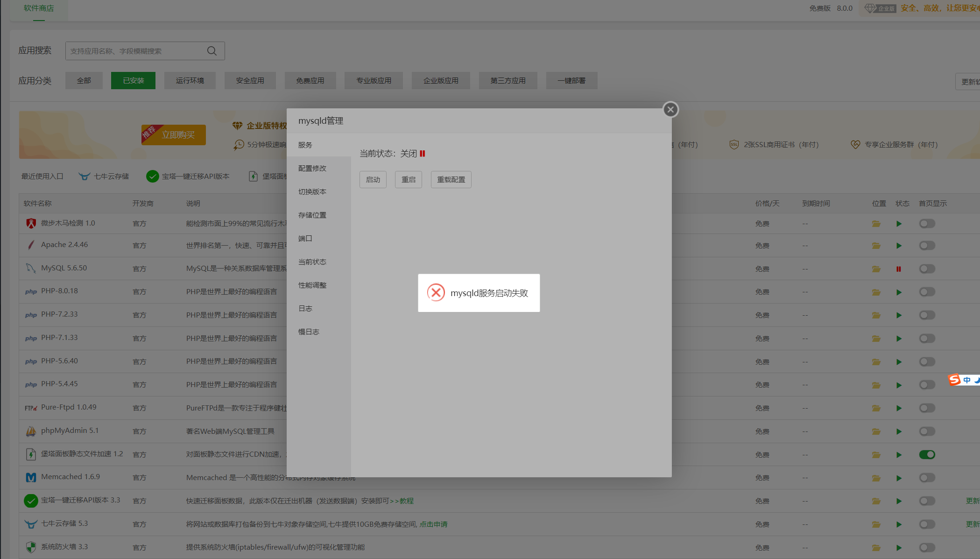Open MySQL 5.6.50 software name
Screen dimensions: 980x559
click(x=64, y=268)
